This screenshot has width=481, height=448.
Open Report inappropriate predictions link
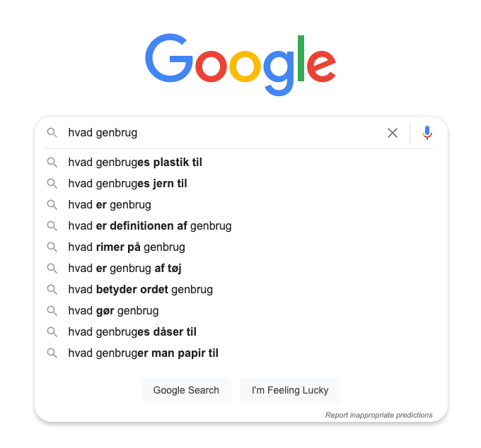tap(378, 415)
